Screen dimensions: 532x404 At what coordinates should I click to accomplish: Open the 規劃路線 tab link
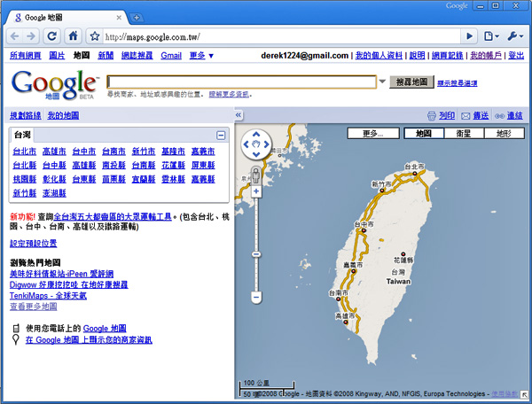(x=26, y=115)
